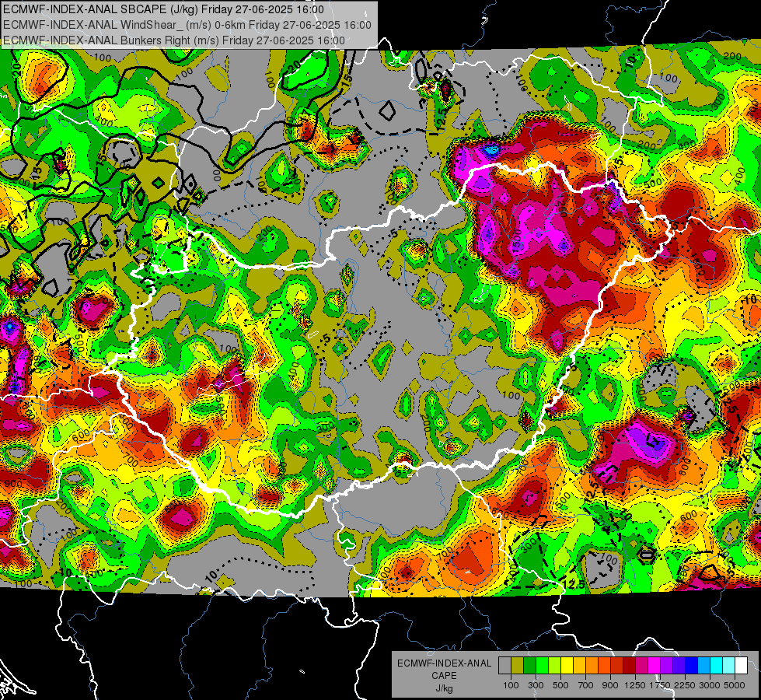Click the WindShear_ 0-6km header line
This screenshot has width=761, height=700.
click(x=187, y=25)
